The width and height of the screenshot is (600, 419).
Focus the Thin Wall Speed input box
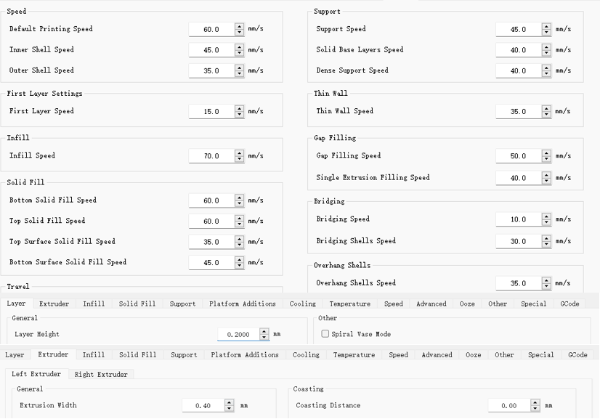[x=517, y=112]
